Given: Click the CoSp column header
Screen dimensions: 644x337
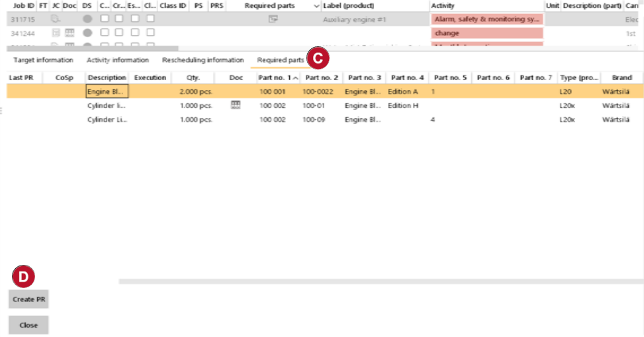Looking at the screenshot, I should point(64,77).
